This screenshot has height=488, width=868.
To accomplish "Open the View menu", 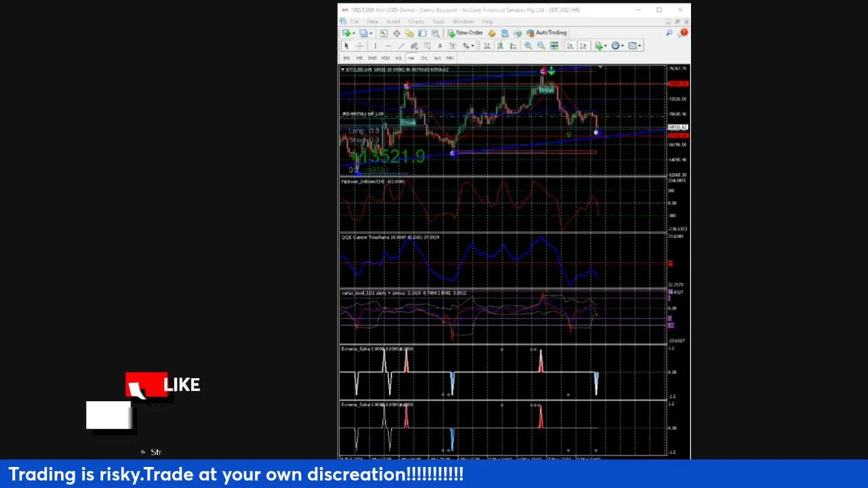I will tap(372, 22).
